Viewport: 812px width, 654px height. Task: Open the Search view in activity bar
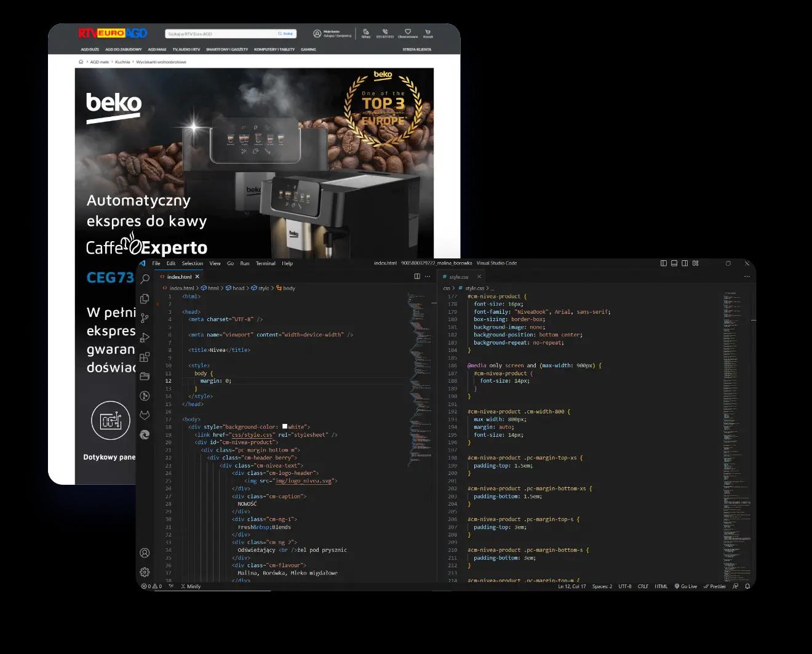coord(145,279)
